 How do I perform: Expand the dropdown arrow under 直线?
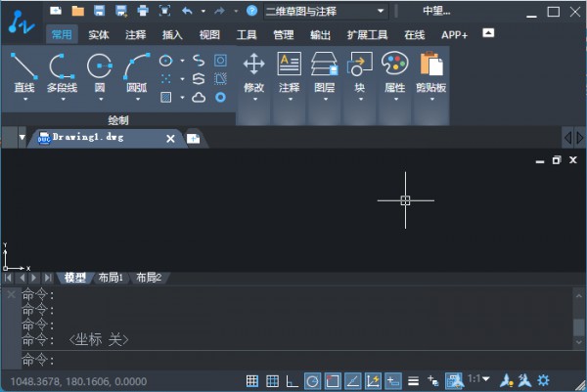pyautogui.click(x=25, y=99)
